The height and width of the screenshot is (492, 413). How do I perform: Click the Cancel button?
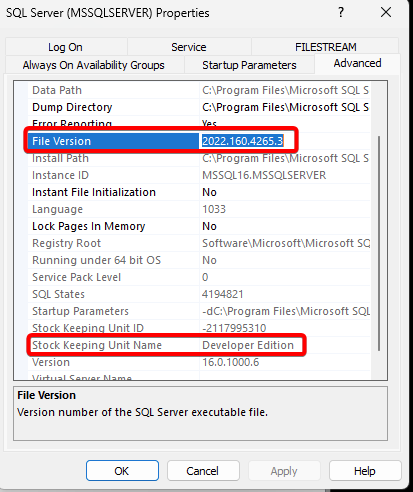click(x=203, y=471)
